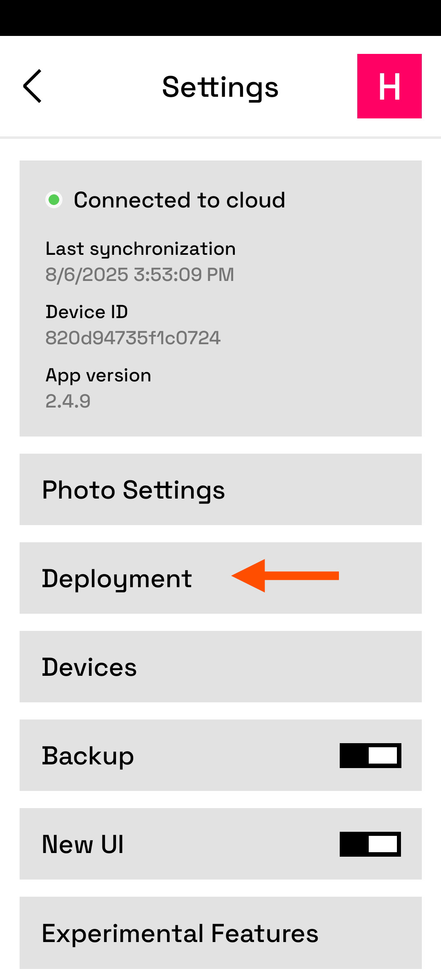
Task: Click the Connected to cloud status text
Action: 179,200
